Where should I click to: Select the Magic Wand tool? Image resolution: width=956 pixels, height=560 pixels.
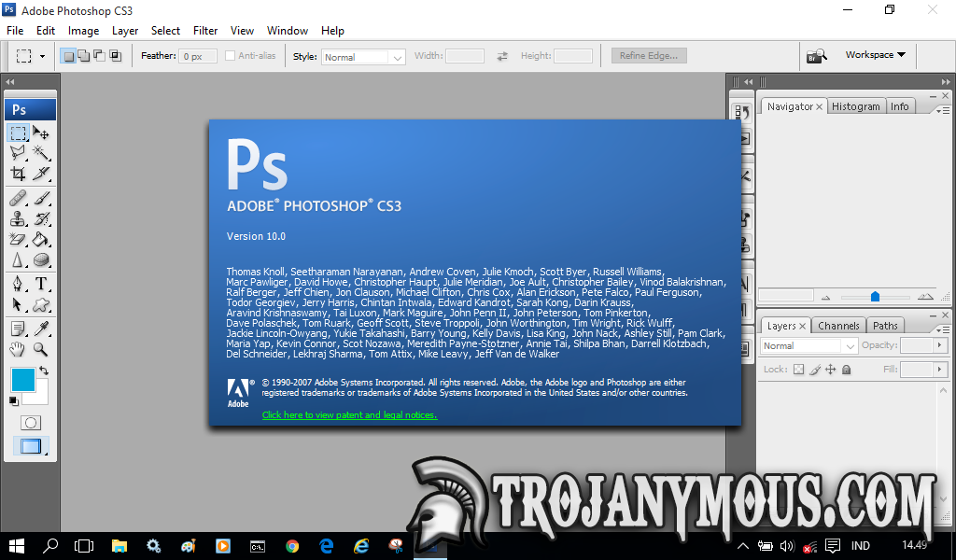42,153
